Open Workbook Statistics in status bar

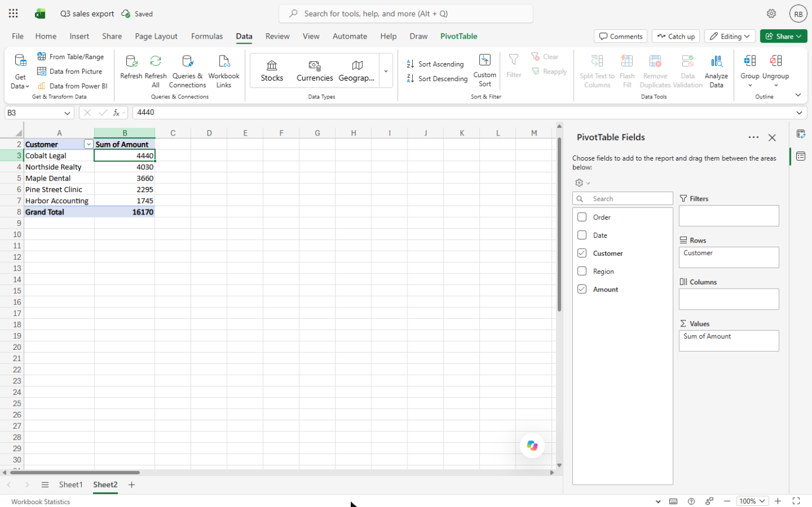(40, 502)
